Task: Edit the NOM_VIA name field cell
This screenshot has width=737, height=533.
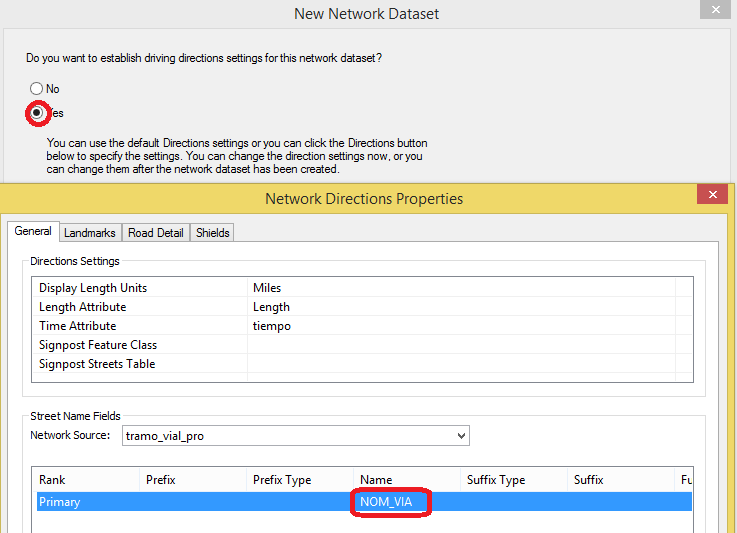Action: pos(391,502)
